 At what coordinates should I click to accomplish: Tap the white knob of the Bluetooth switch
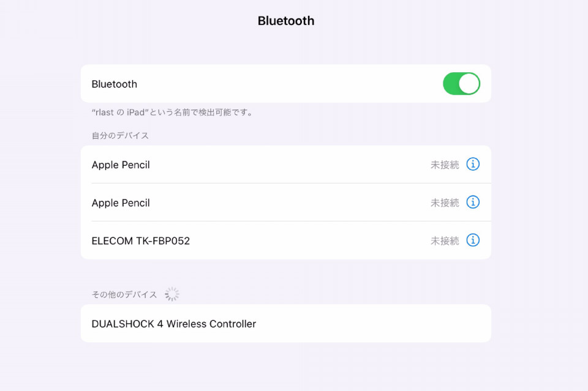click(x=469, y=83)
